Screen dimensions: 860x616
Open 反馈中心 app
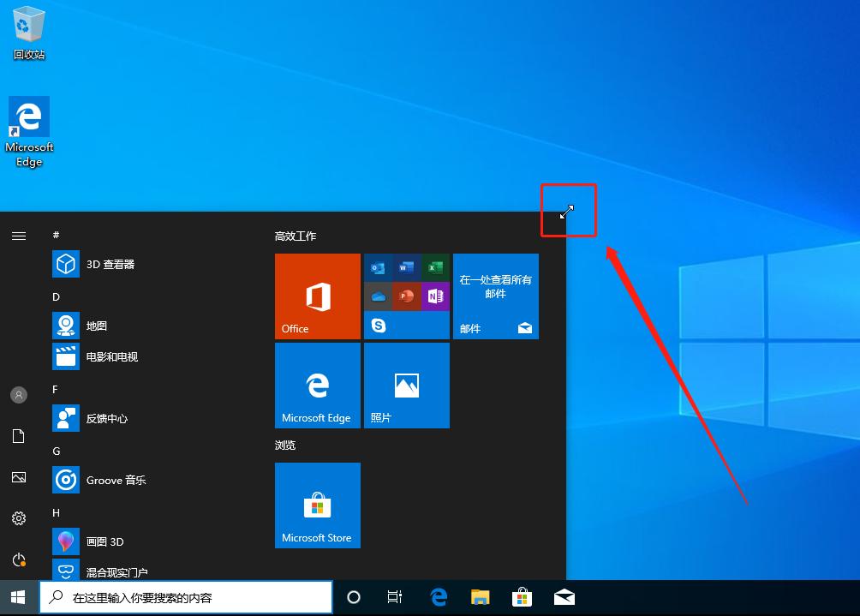tap(106, 419)
